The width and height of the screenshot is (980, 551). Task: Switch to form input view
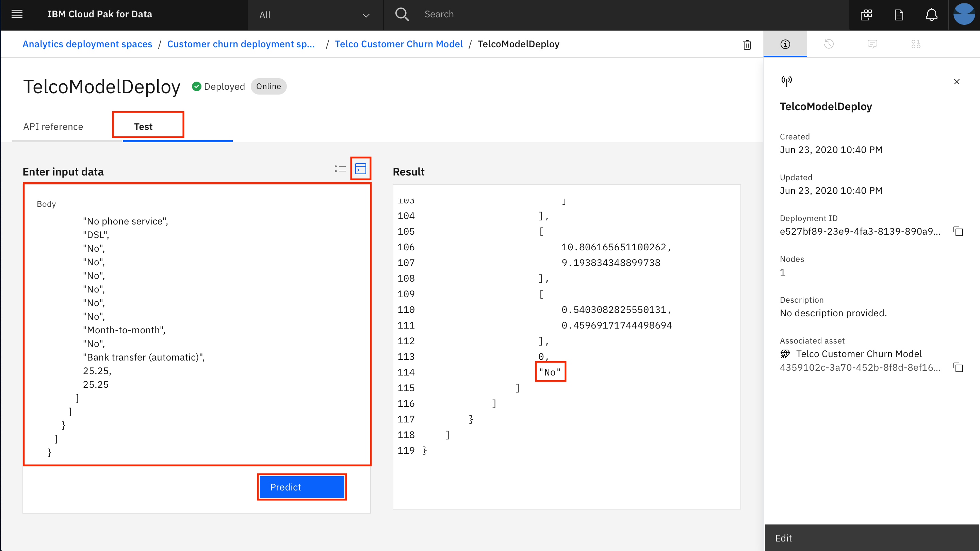point(340,168)
